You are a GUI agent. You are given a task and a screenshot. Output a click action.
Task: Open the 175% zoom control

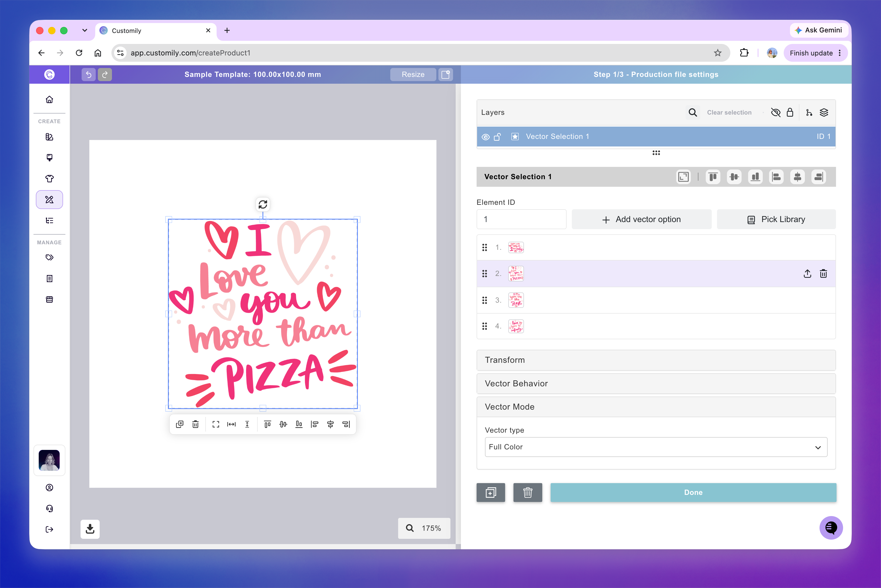click(424, 528)
